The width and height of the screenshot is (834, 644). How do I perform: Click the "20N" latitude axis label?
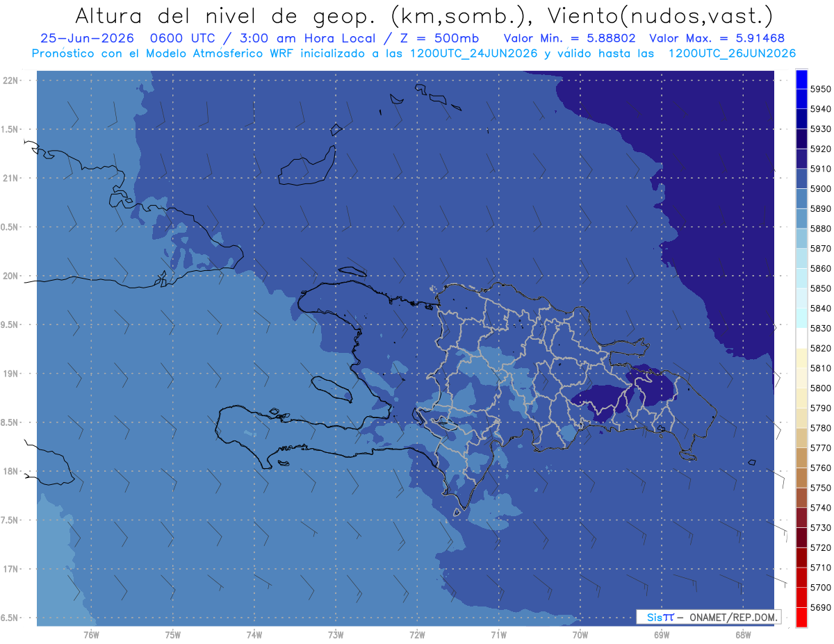(11, 276)
